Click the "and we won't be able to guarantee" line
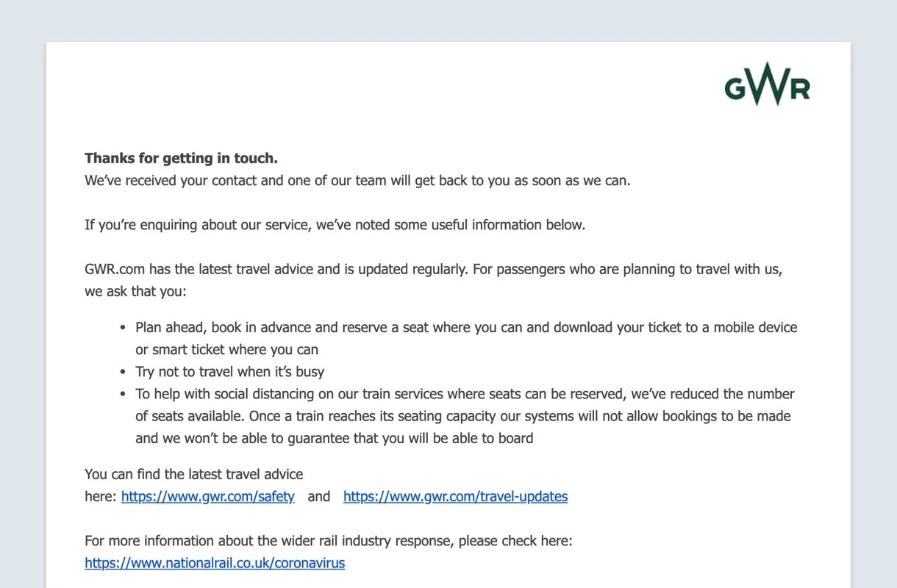 pyautogui.click(x=334, y=439)
